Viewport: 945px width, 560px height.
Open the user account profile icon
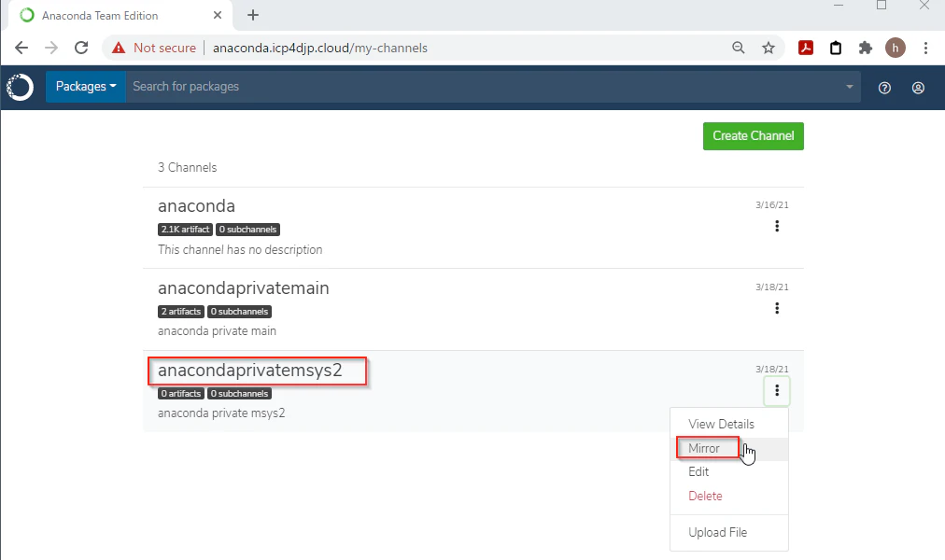click(x=918, y=88)
